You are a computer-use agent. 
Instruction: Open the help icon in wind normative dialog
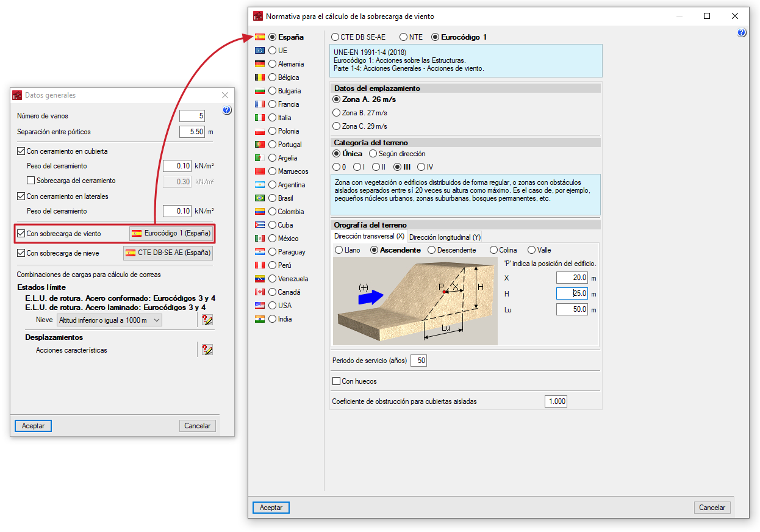tap(742, 32)
